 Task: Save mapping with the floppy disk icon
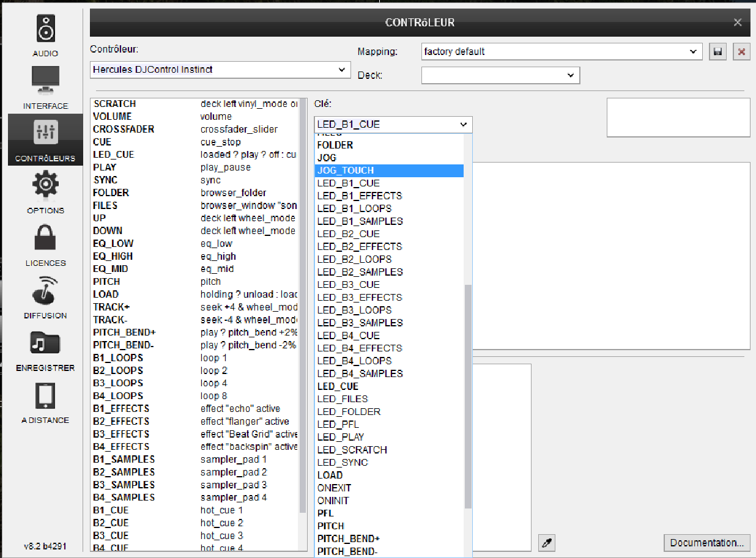point(718,52)
